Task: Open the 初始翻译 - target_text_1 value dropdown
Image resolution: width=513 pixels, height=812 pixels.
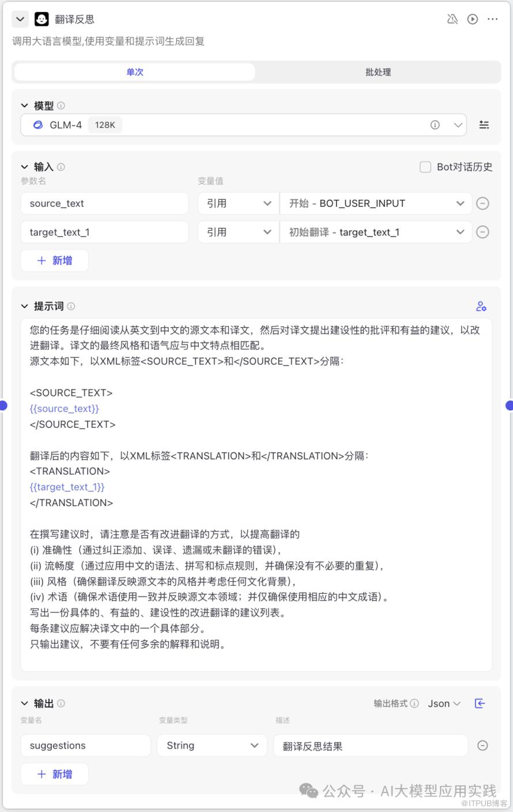Action: click(x=376, y=232)
